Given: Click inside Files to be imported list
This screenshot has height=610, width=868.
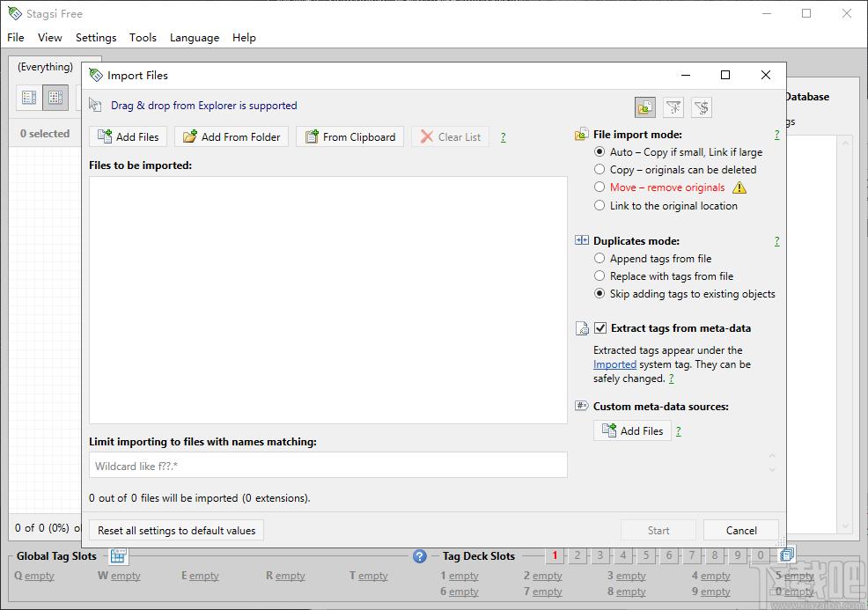Looking at the screenshot, I should tap(328, 300).
